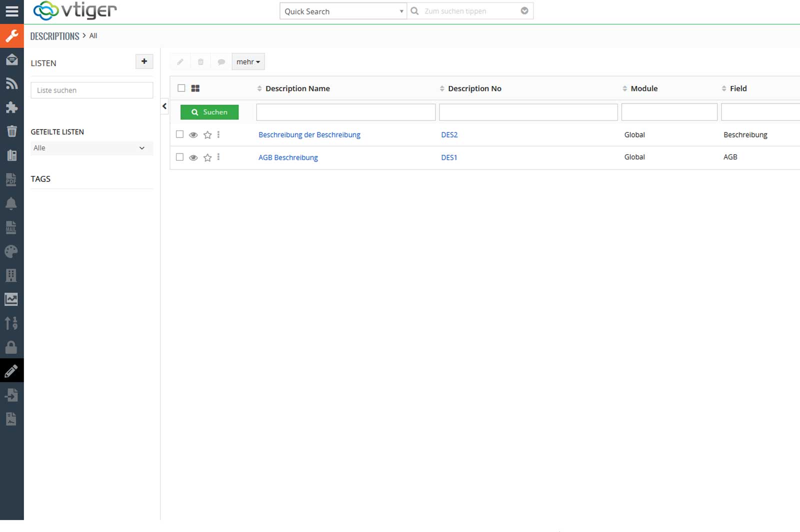Toggle the select-all checkbox in table header
Viewport: 800px width, 532px height.
point(181,88)
